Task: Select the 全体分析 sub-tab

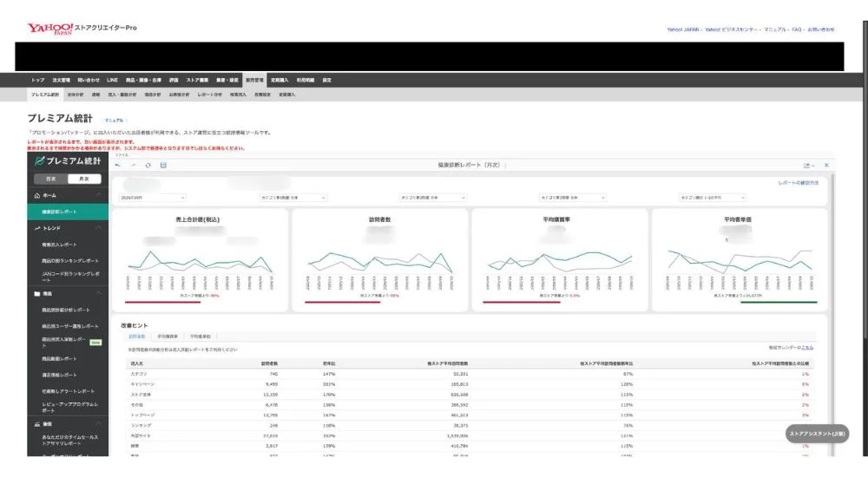Action: (x=76, y=95)
